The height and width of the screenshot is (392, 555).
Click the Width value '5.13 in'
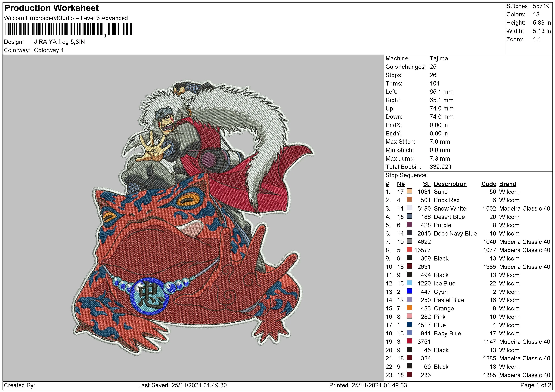click(x=542, y=31)
